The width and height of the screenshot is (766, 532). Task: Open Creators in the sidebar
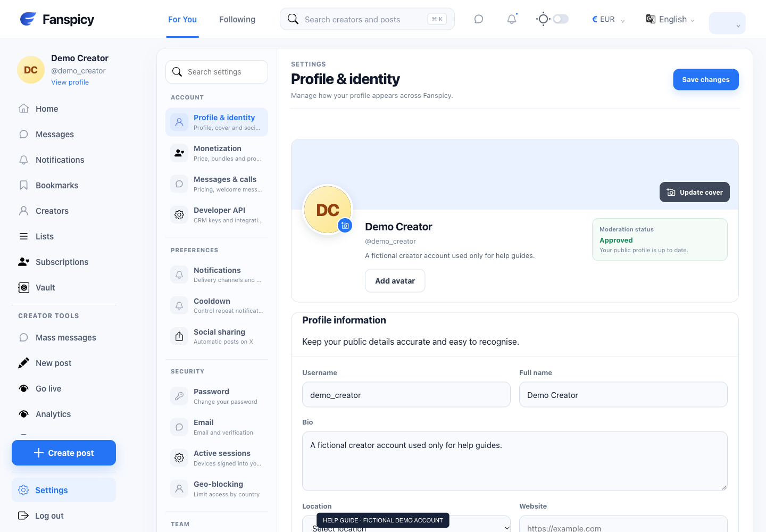click(64, 211)
